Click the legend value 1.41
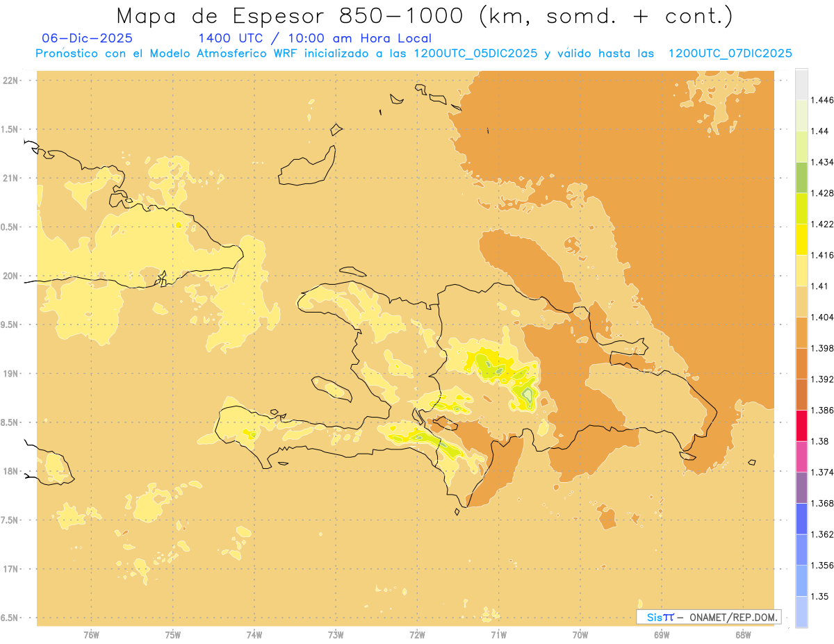 click(820, 286)
